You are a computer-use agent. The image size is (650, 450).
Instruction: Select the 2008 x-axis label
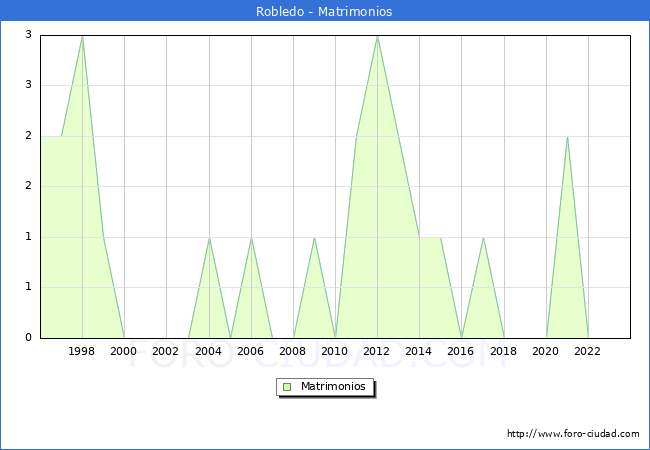click(x=293, y=351)
